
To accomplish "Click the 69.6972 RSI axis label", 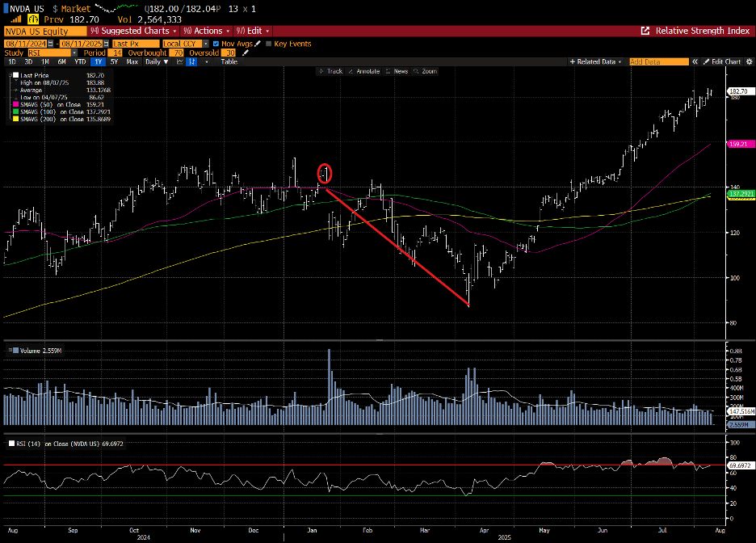I will pyautogui.click(x=740, y=466).
